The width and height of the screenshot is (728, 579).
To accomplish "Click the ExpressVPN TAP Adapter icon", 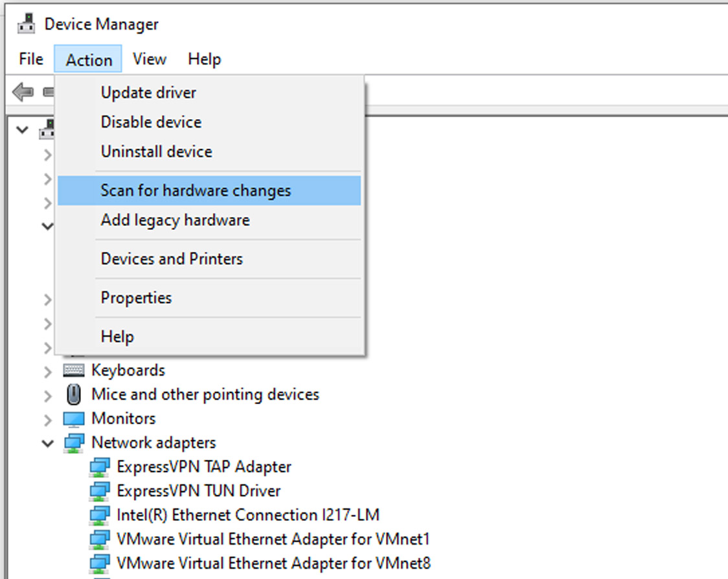I will tap(100, 467).
